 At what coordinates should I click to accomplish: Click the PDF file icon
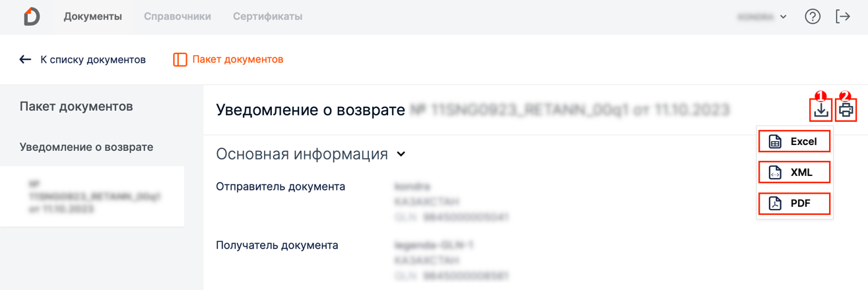click(x=776, y=204)
